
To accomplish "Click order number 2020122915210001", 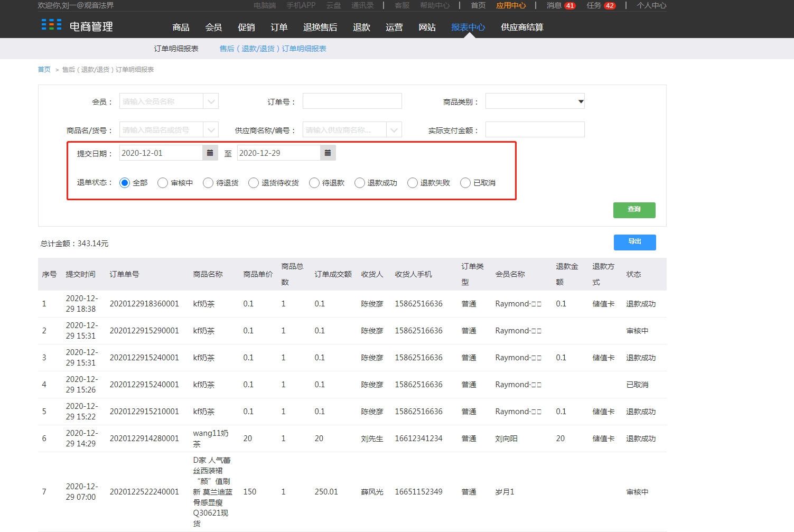I will pyautogui.click(x=144, y=412).
